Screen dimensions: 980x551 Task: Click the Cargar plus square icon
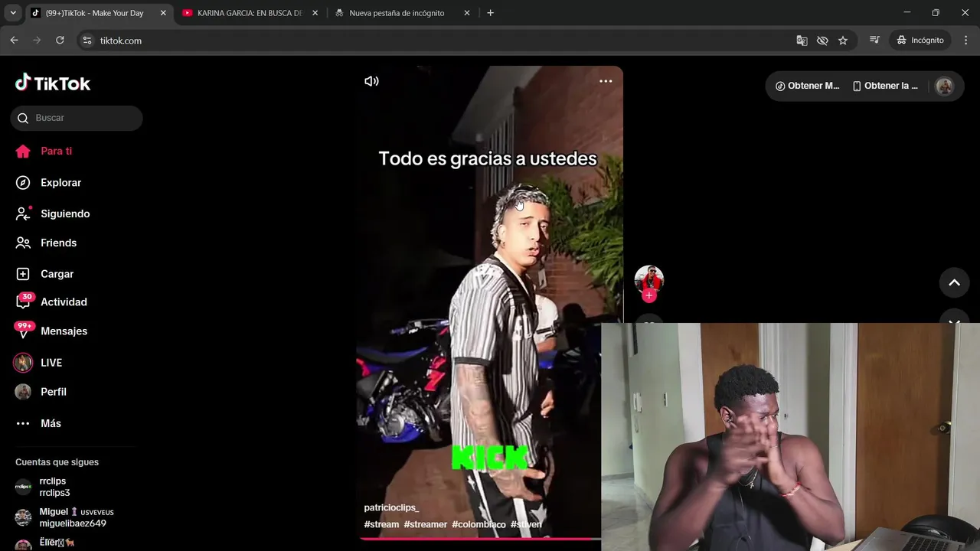[x=23, y=274]
